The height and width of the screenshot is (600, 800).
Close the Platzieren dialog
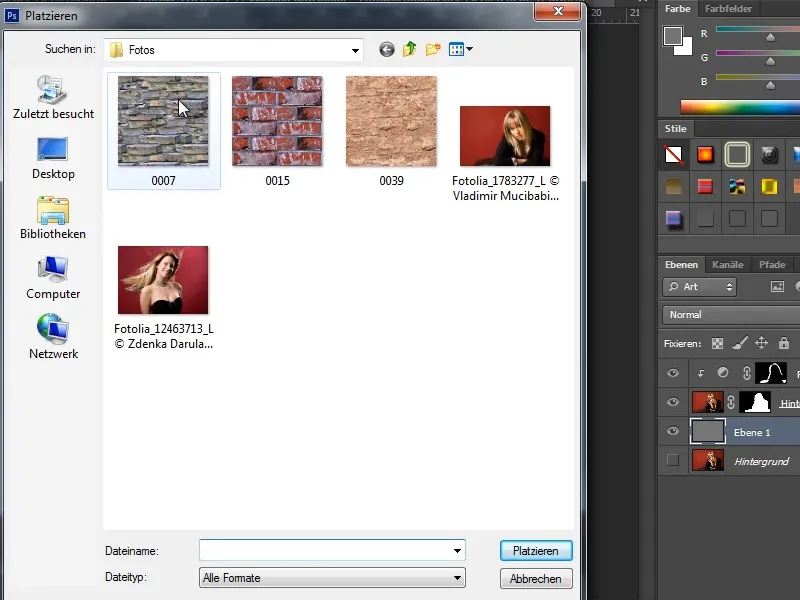pos(558,11)
